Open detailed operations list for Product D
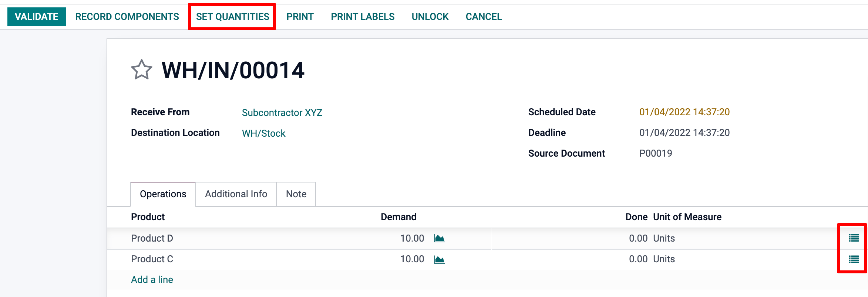868x297 pixels. (x=854, y=238)
